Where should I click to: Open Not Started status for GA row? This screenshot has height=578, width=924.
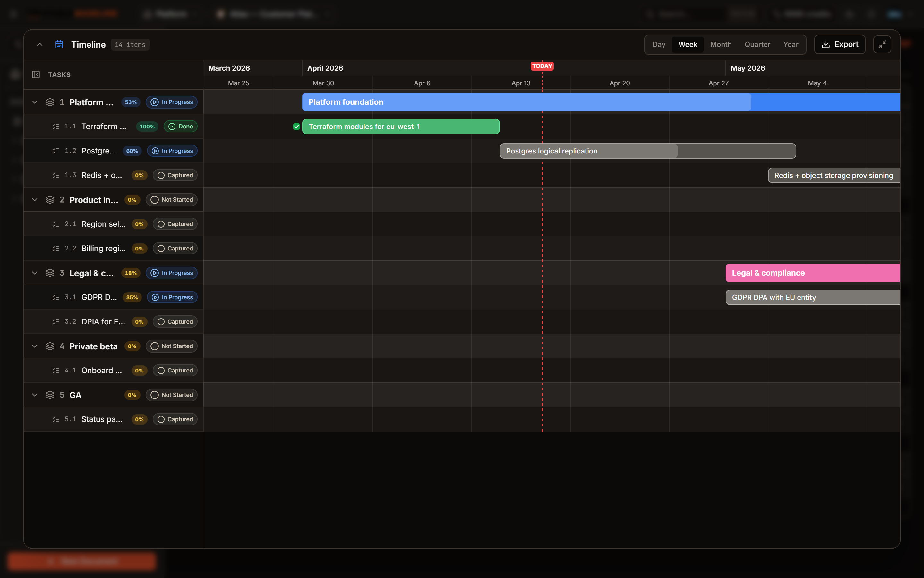click(x=171, y=395)
